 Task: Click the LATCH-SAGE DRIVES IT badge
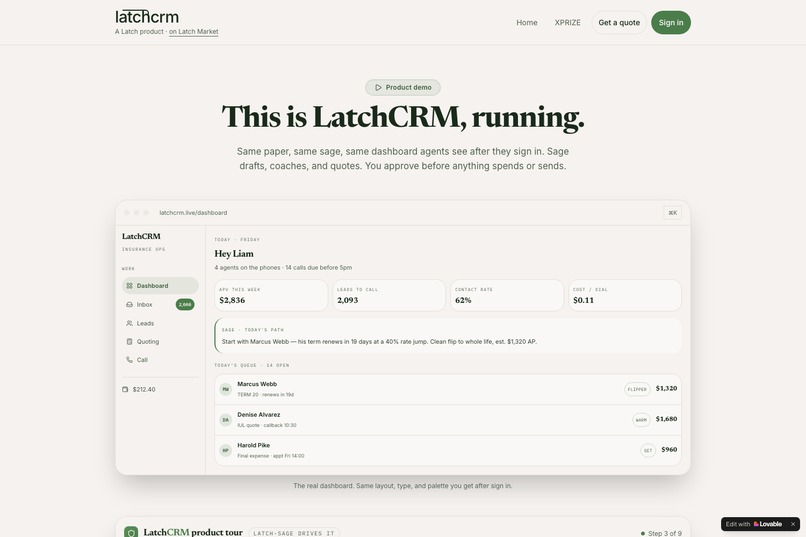pos(294,533)
